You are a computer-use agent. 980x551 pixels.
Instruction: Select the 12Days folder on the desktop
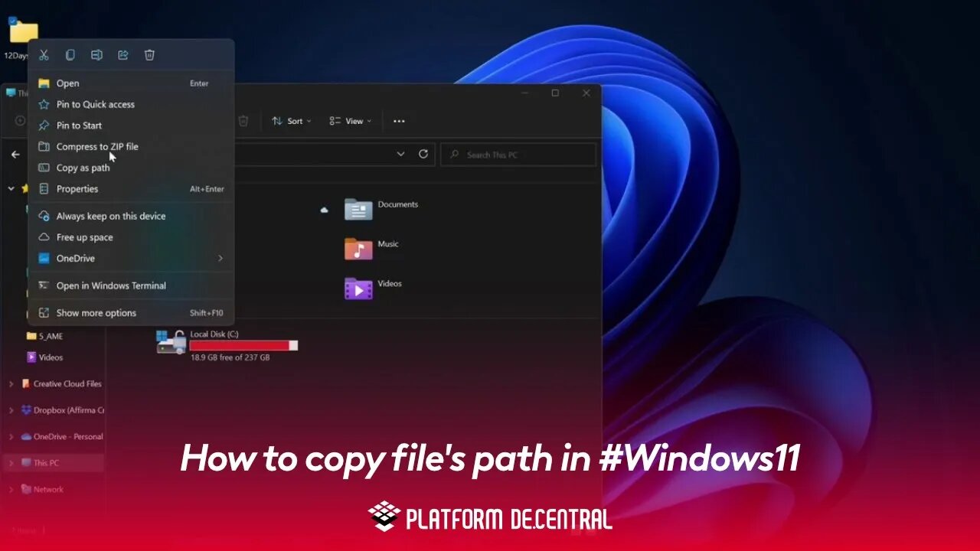[23, 31]
